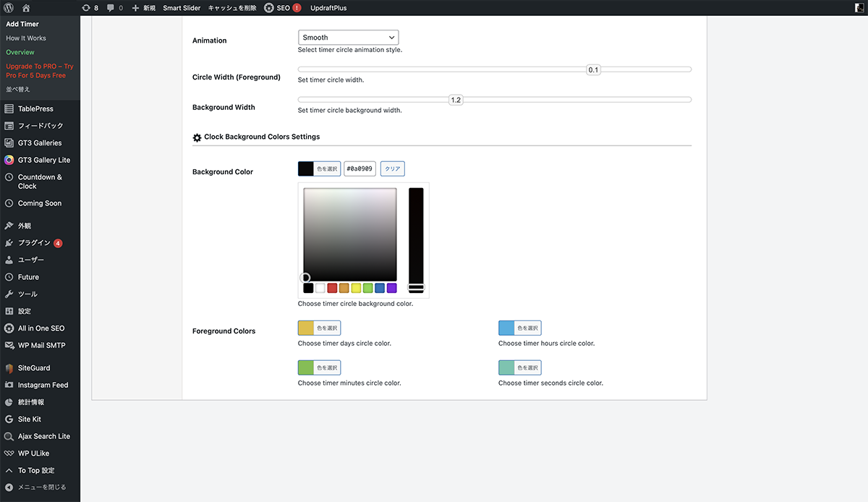The width and height of the screenshot is (868, 502).
Task: Click the hex color input field
Action: point(359,169)
